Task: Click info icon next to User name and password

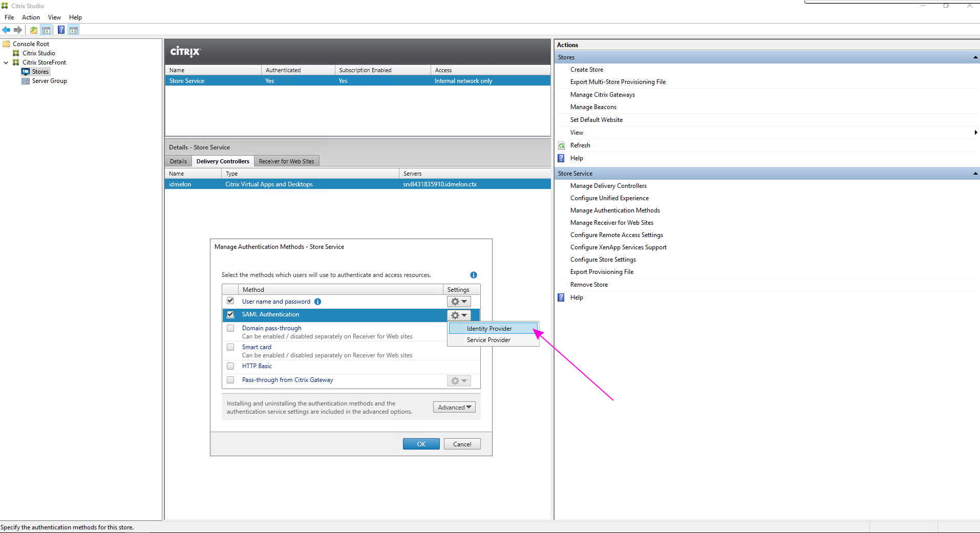Action: 317,302
